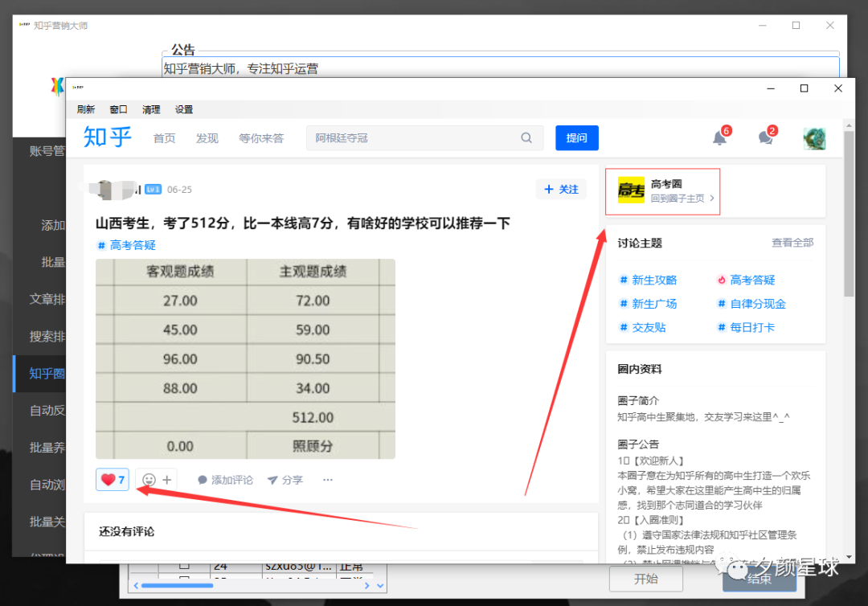Click the 高考答疑 hashtag under post title
Viewport: 868px width, 606px height.
pyautogui.click(x=127, y=245)
